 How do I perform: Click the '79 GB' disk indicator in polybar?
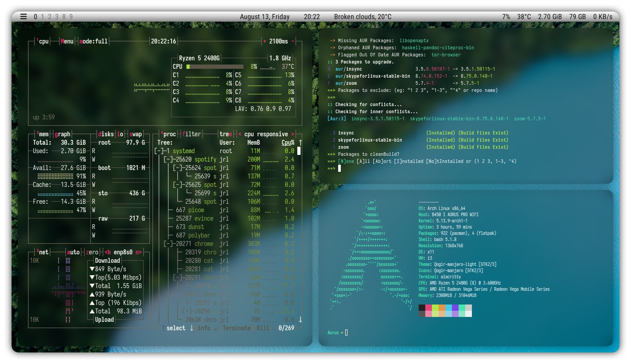(578, 17)
